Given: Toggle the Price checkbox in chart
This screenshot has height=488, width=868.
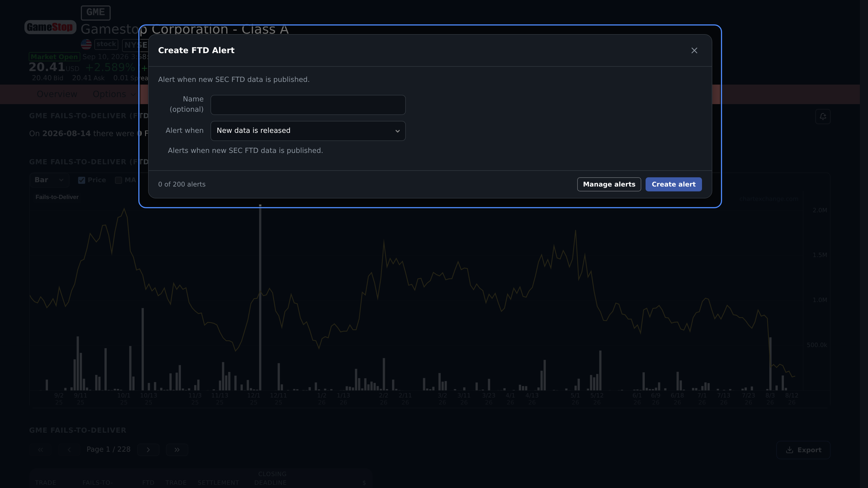Looking at the screenshot, I should tap(82, 180).
